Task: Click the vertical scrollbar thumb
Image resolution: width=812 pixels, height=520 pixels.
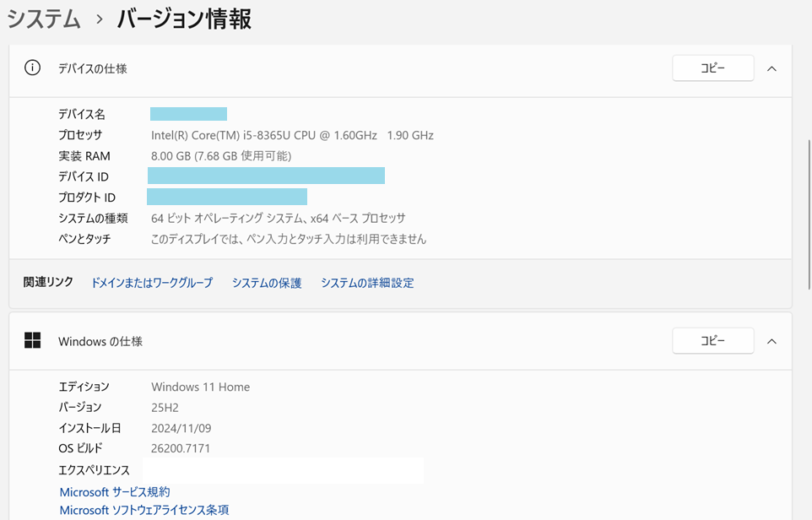Action: pos(809,214)
